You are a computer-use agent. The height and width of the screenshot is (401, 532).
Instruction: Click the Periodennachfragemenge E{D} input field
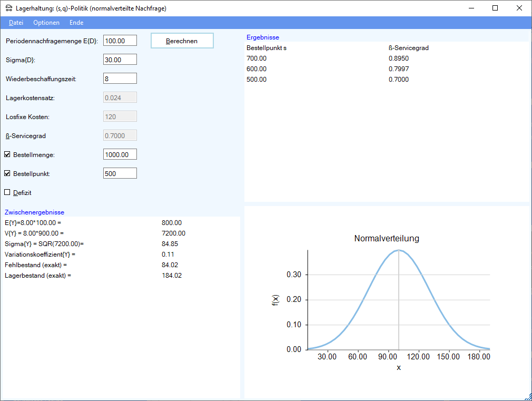coord(120,41)
